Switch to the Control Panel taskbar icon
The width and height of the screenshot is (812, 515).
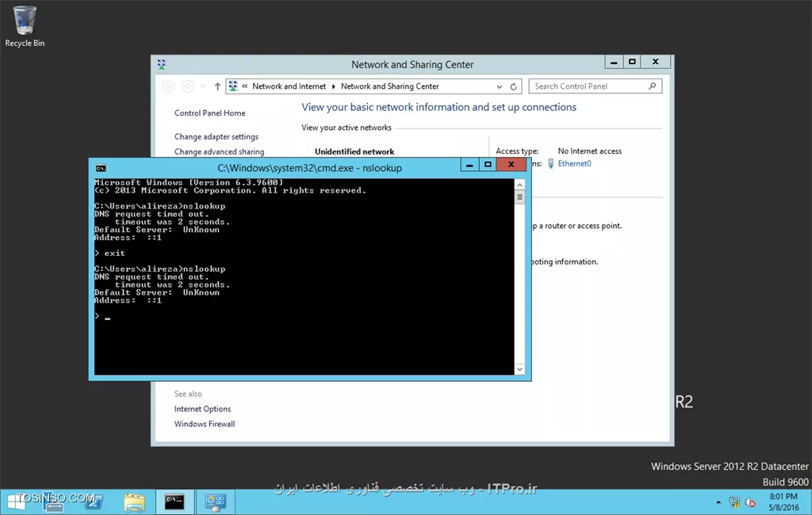coord(215,501)
